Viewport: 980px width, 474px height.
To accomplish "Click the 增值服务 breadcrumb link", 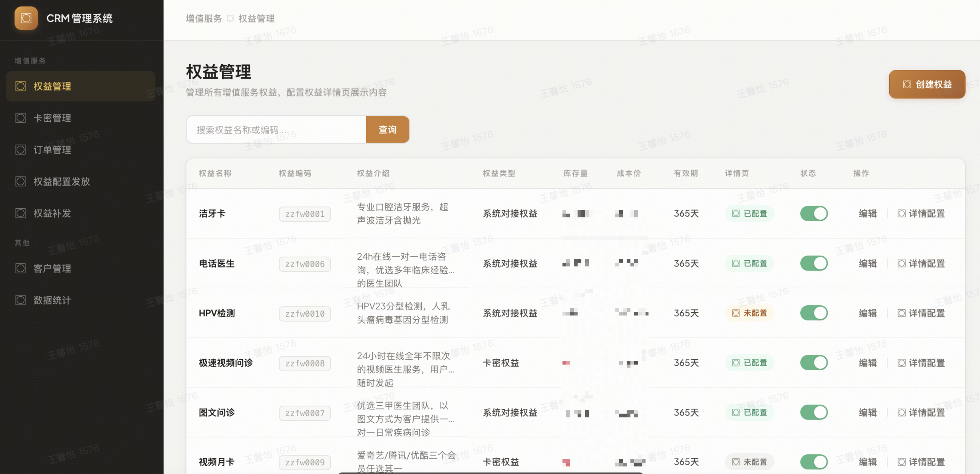I will pyautogui.click(x=203, y=18).
